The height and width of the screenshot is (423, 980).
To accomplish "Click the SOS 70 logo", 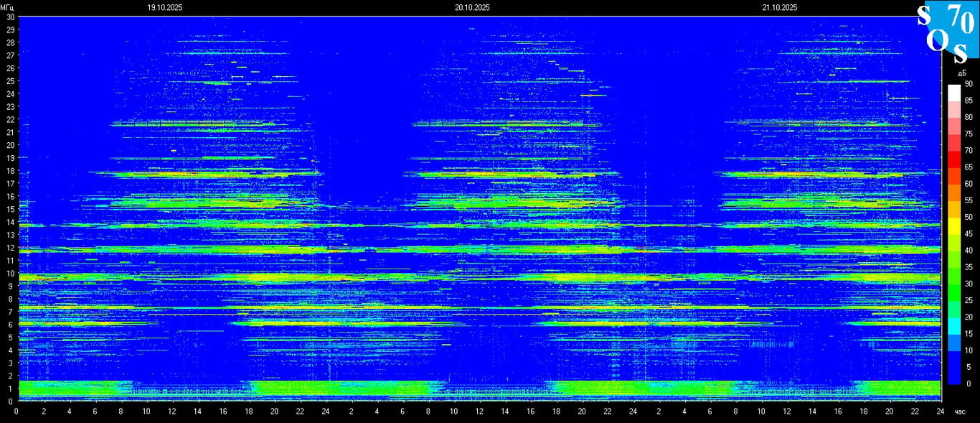I will coord(947,32).
